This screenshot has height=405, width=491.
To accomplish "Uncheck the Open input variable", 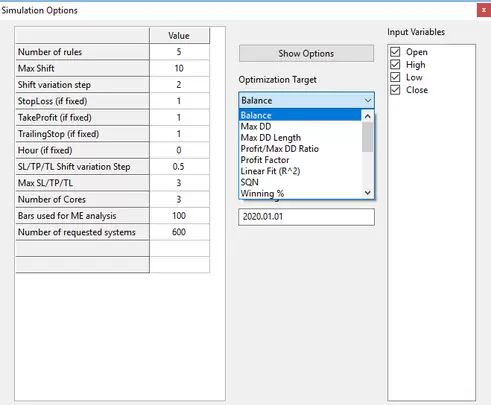I will tap(395, 52).
